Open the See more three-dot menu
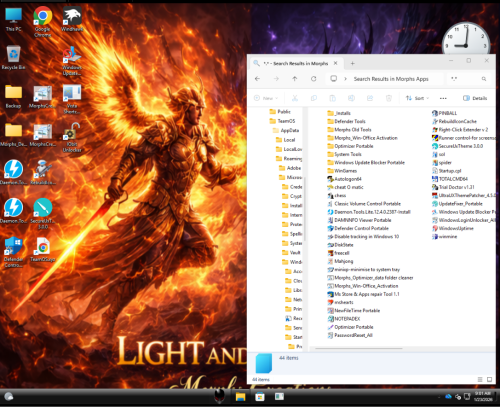Image resolution: width=500 pixels, height=407 pixels. coord(443,98)
